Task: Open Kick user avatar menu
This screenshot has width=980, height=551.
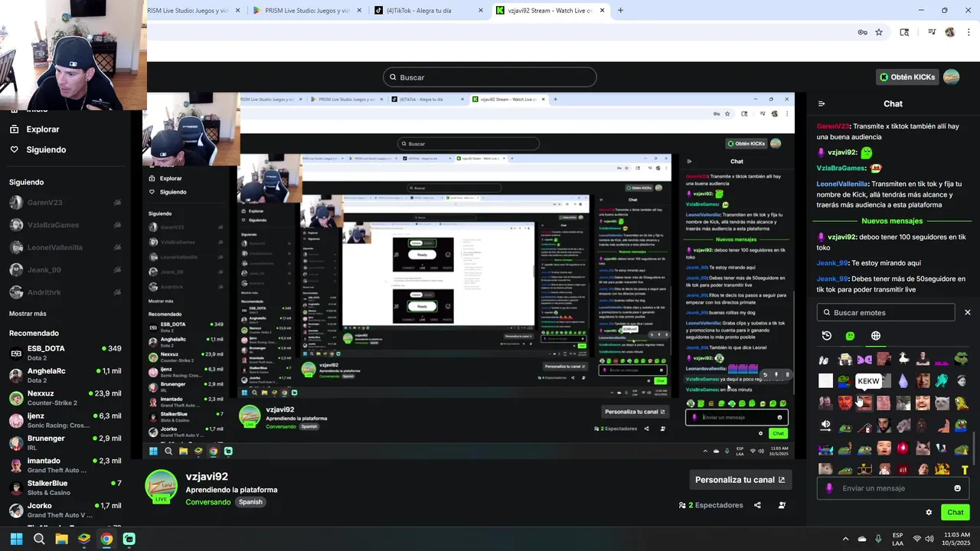Action: tap(952, 77)
